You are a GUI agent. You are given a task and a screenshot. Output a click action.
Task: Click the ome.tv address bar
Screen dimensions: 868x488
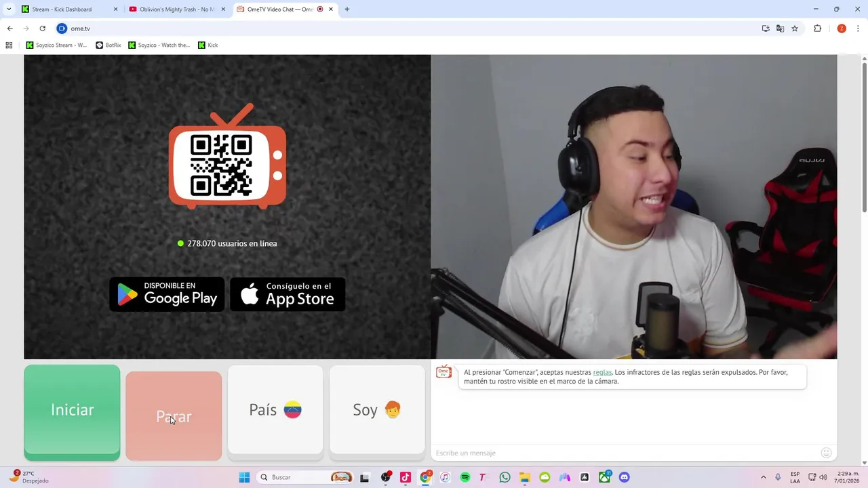click(407, 28)
